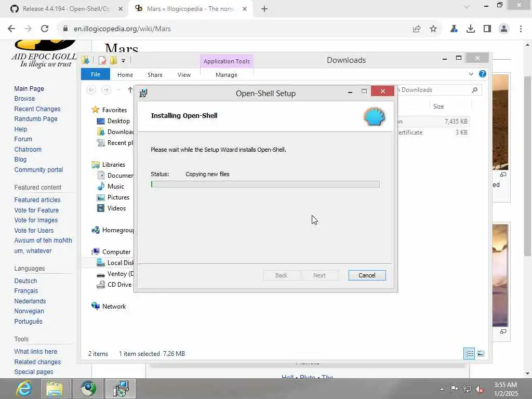Expand the Explorer ribbon chevron
532x399 pixels.
[471, 74]
